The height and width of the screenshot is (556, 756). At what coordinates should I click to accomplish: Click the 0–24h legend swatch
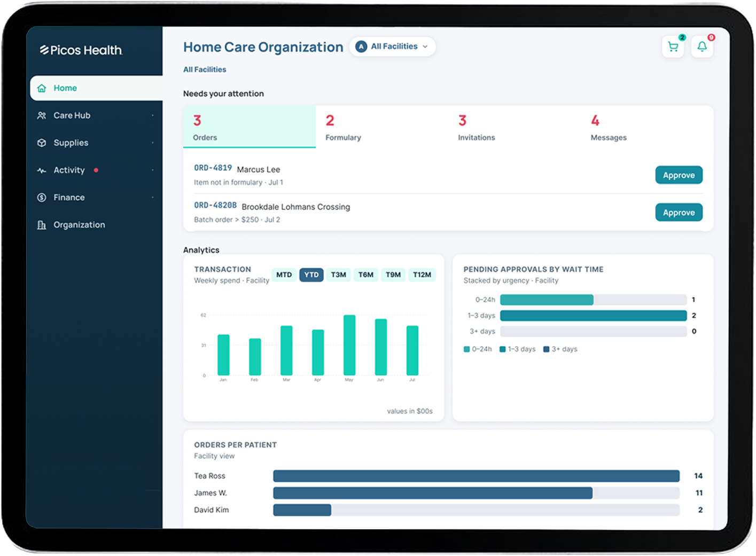pyautogui.click(x=467, y=349)
